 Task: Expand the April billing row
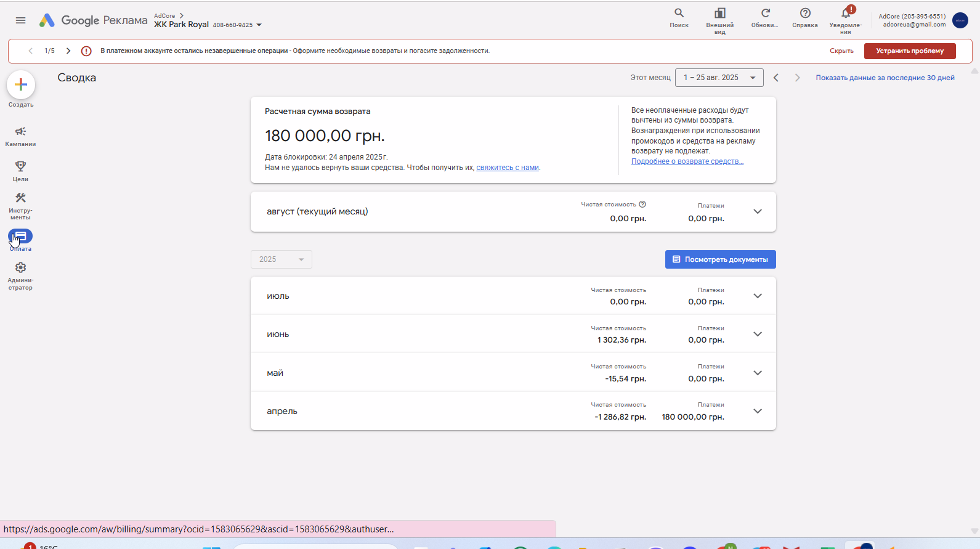[513, 411]
